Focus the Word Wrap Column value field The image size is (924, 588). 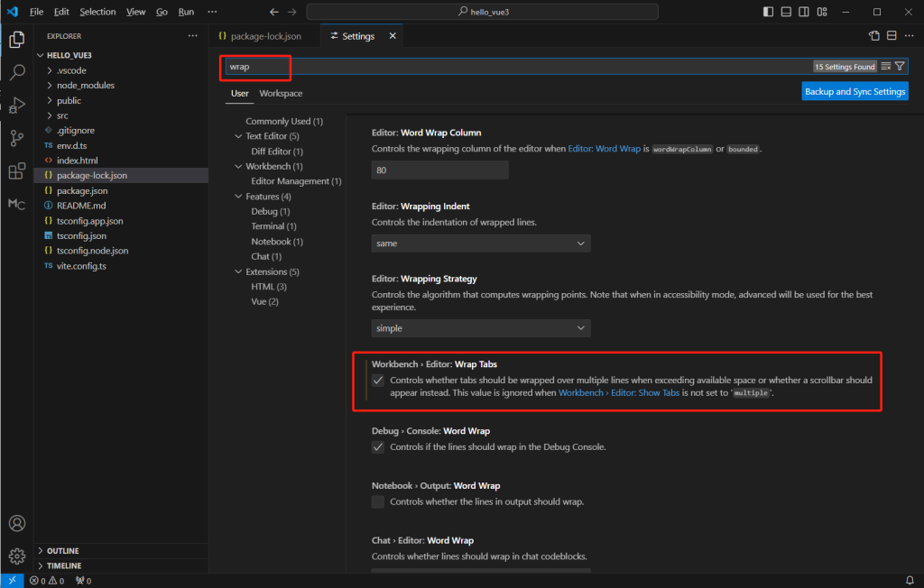(439, 170)
